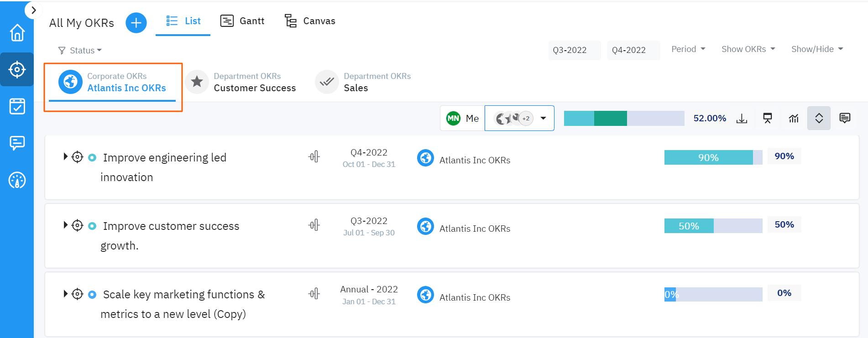Screen dimensions: 868x338
Task: Open the Show OKRs dropdown
Action: pyautogui.click(x=748, y=49)
